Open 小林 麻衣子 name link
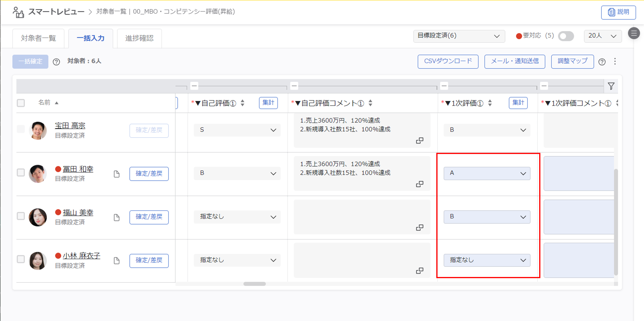The height and width of the screenshot is (321, 644). [x=82, y=256]
